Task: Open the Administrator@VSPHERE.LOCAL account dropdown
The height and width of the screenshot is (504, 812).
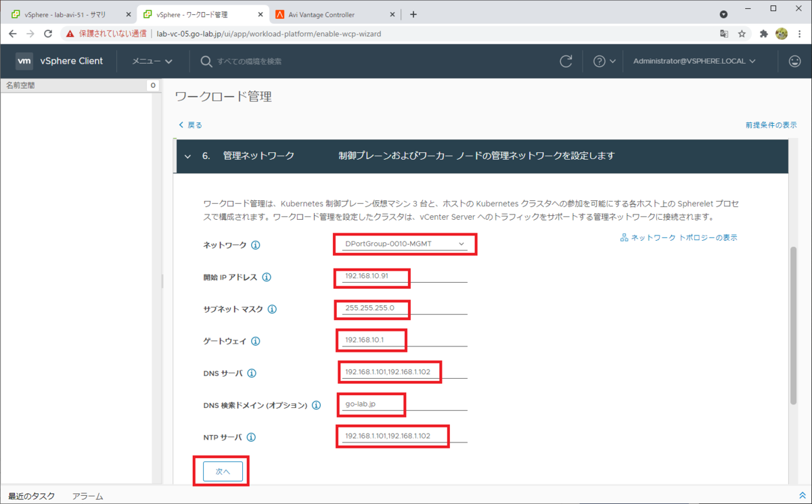Action: tap(694, 61)
